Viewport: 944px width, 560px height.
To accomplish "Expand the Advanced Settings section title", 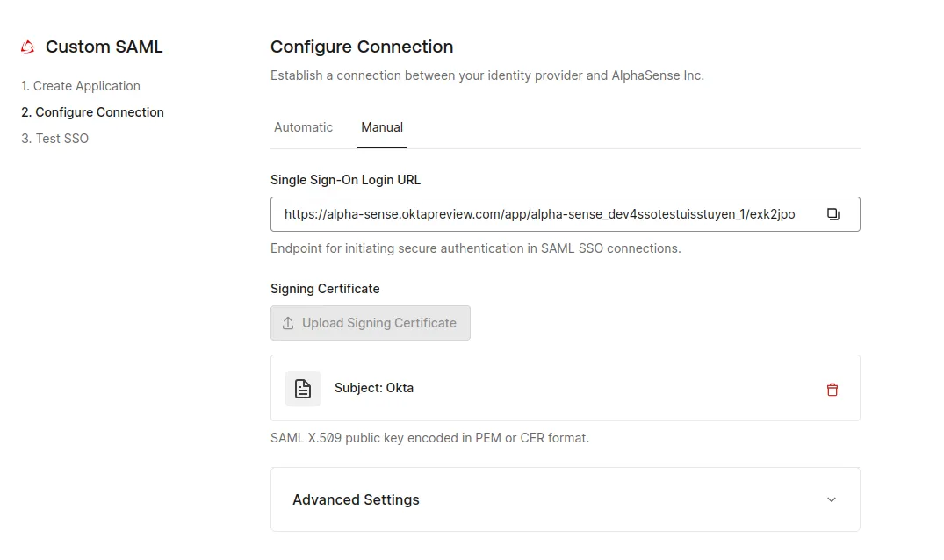I will click(356, 499).
